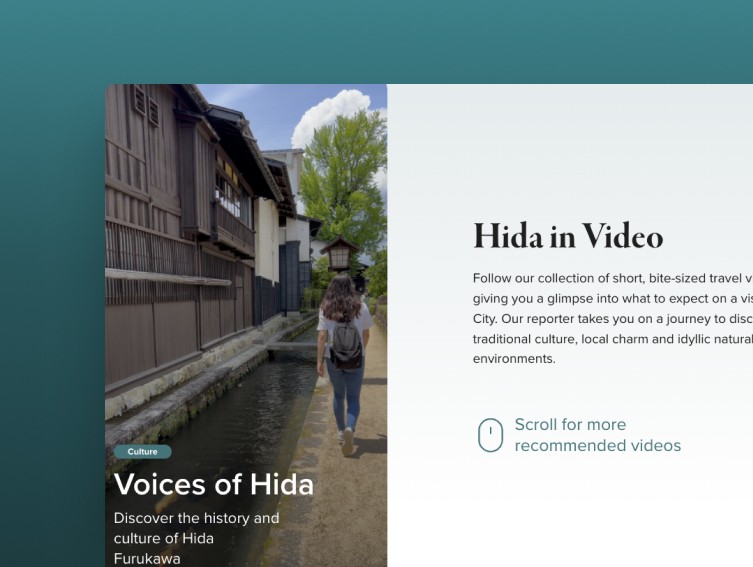Click the "Scroll for more recommended videos" text
Screen dimensions: 753x567
point(597,435)
